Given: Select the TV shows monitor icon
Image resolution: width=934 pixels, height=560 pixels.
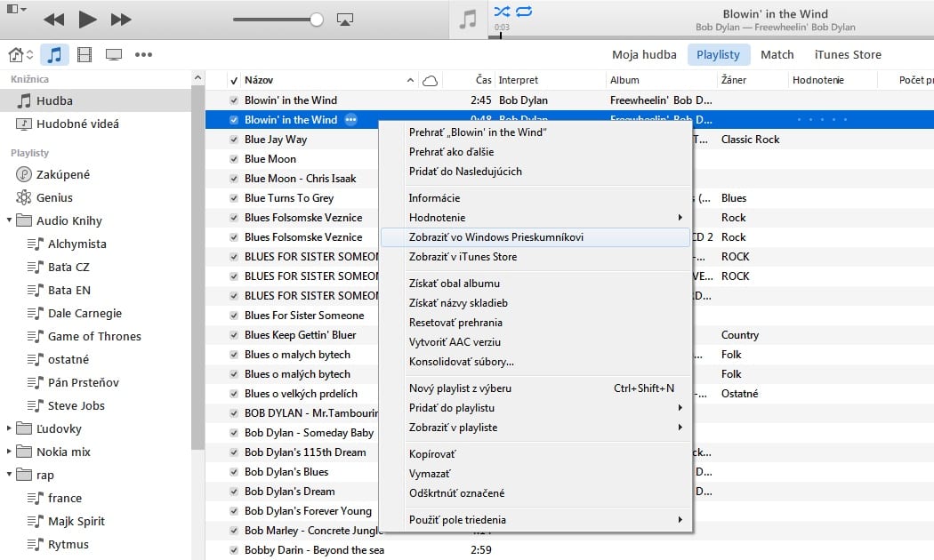Looking at the screenshot, I should [x=114, y=55].
